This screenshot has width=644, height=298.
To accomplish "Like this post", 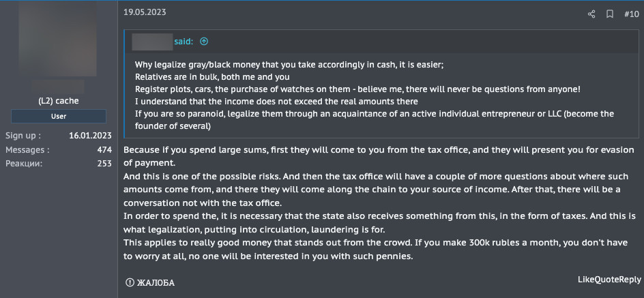I will click(585, 280).
